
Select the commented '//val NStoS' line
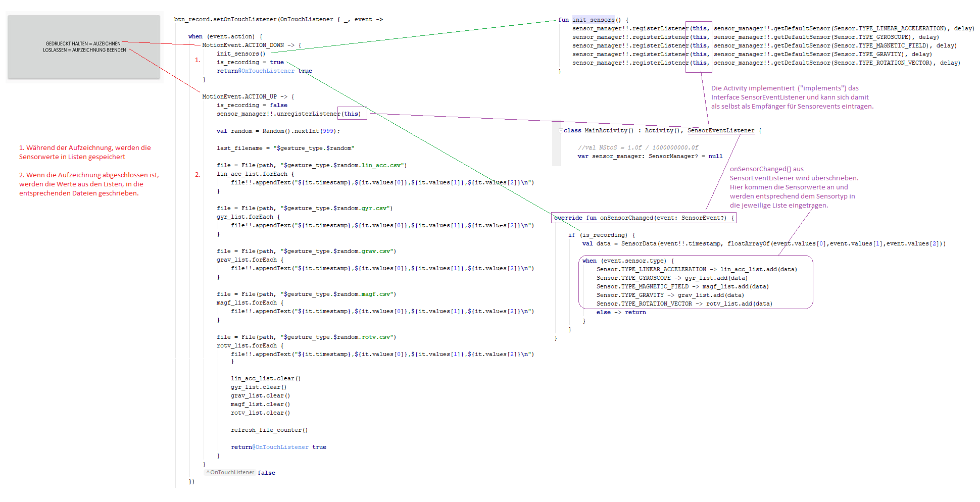(x=638, y=148)
